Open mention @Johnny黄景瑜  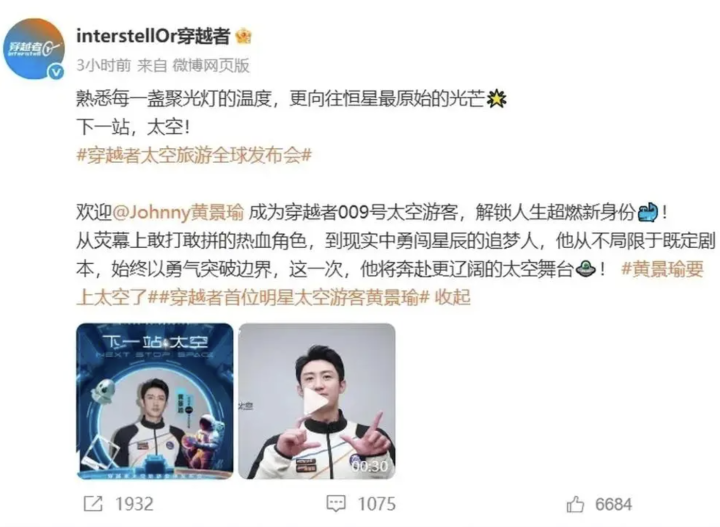pos(178,213)
